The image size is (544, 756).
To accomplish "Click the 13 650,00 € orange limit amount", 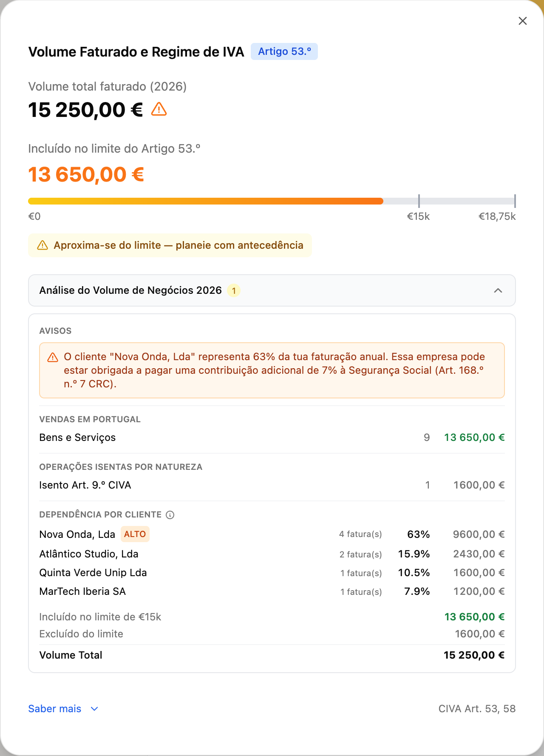I will click(86, 174).
